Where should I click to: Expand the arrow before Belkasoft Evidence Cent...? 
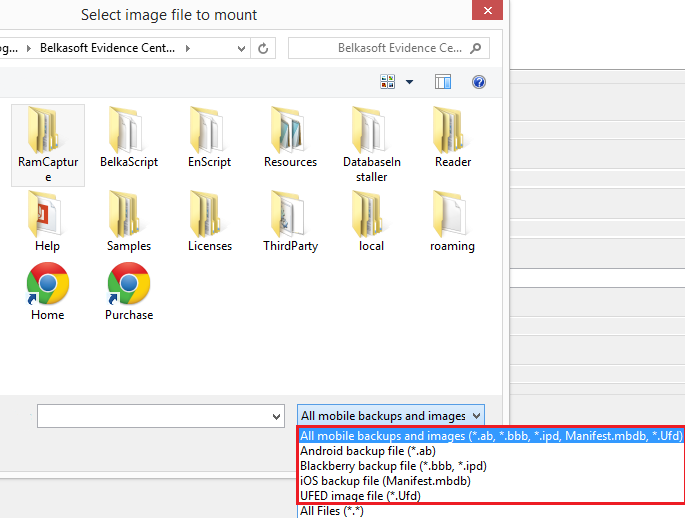[29, 48]
